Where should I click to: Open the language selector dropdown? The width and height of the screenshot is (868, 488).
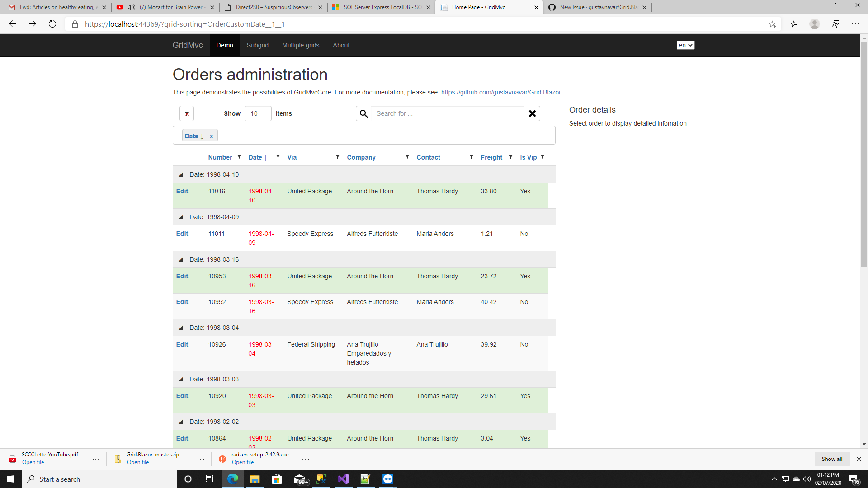click(685, 45)
